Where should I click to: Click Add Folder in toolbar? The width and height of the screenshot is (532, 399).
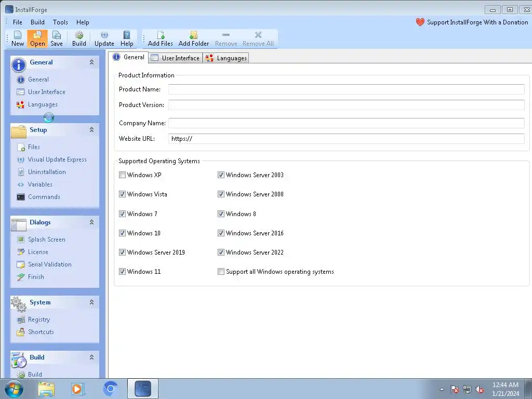(193, 38)
